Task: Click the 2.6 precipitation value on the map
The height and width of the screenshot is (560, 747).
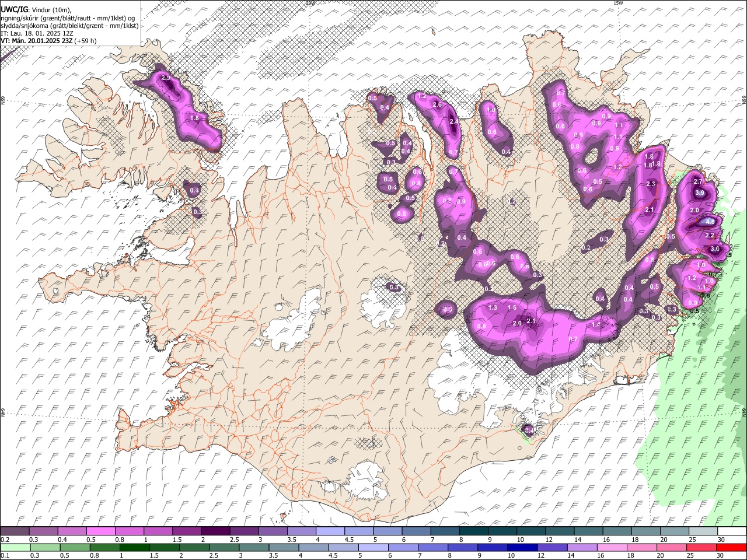Action: point(437,105)
